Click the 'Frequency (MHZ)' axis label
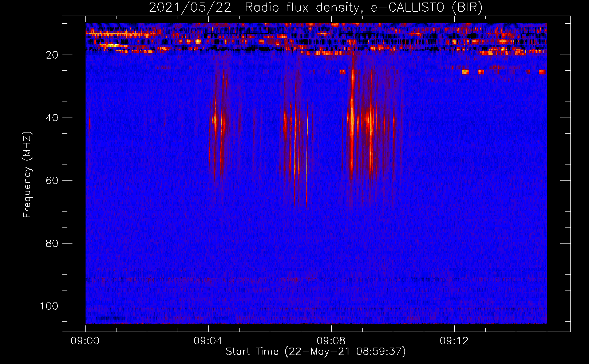The width and height of the screenshot is (589, 364). (x=27, y=174)
